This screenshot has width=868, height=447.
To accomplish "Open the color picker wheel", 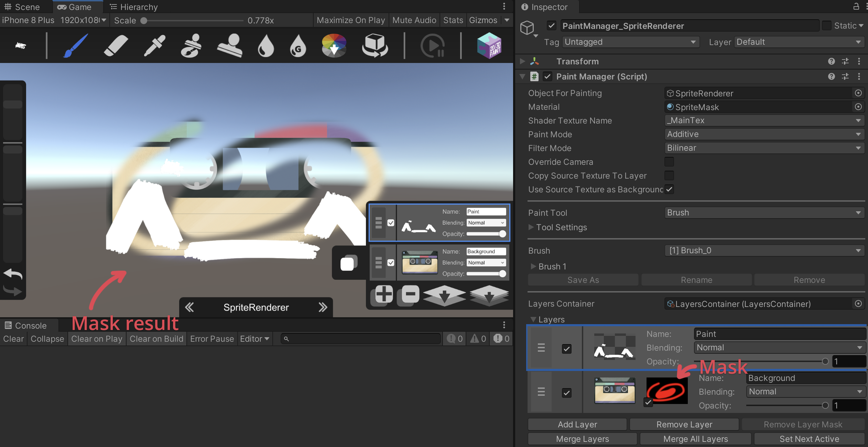I will point(334,45).
